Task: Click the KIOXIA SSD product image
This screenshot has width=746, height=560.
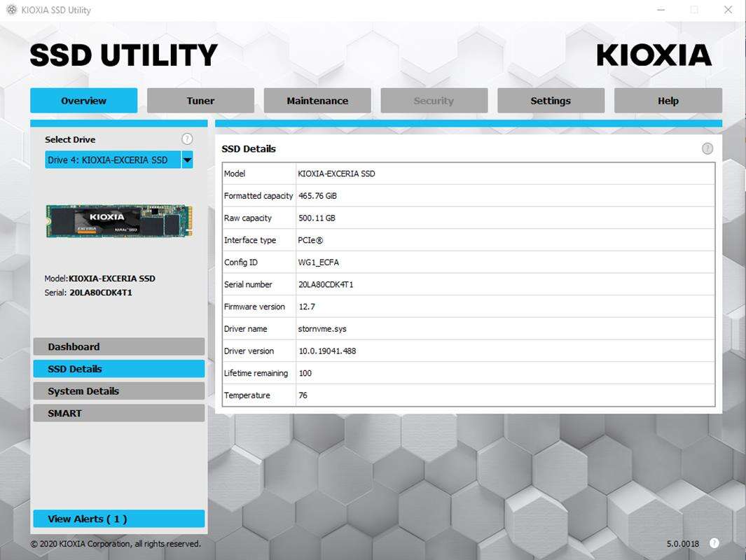Action: [119, 221]
